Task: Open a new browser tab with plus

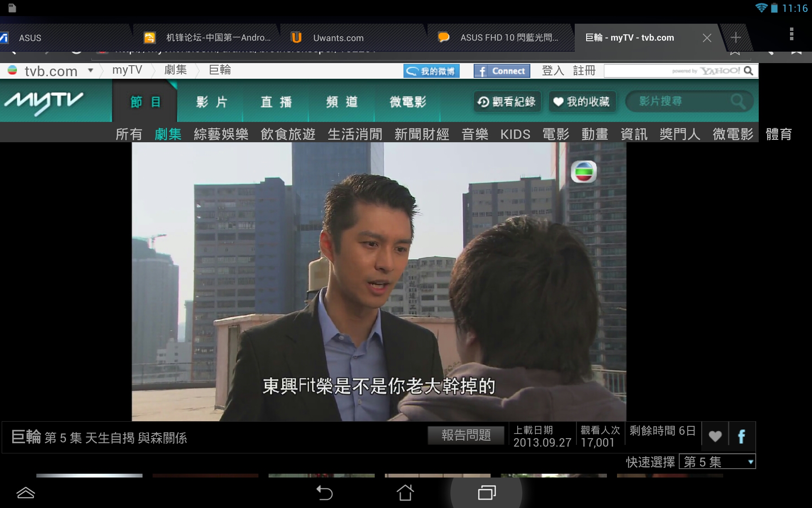Action: point(735,37)
